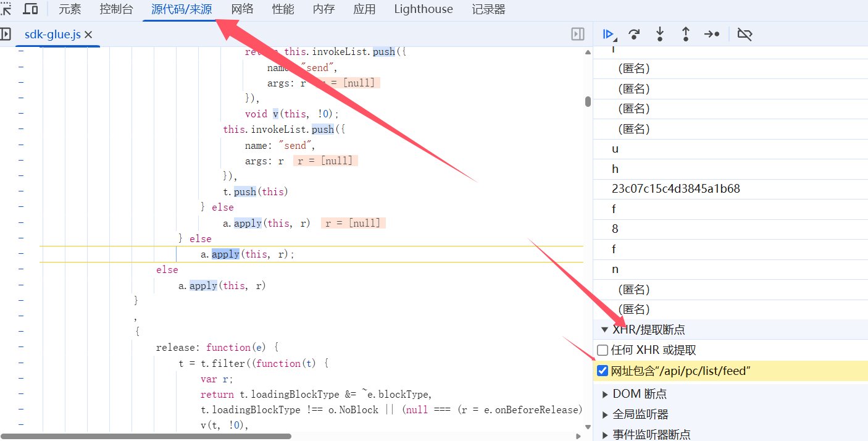
Task: Switch to the 网络 tab
Action: pos(242,9)
